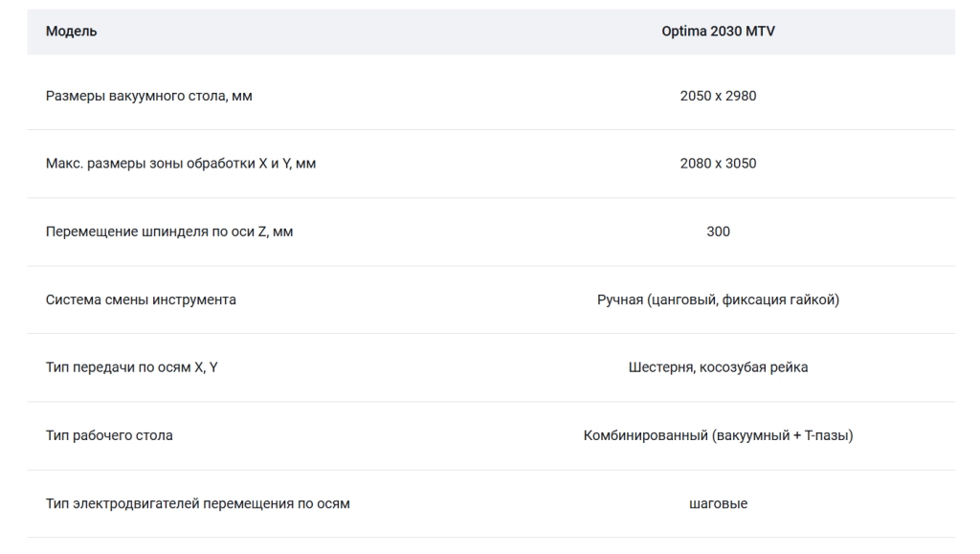The image size is (980, 554).
Task: Click the '300' value cell
Action: coord(718,232)
